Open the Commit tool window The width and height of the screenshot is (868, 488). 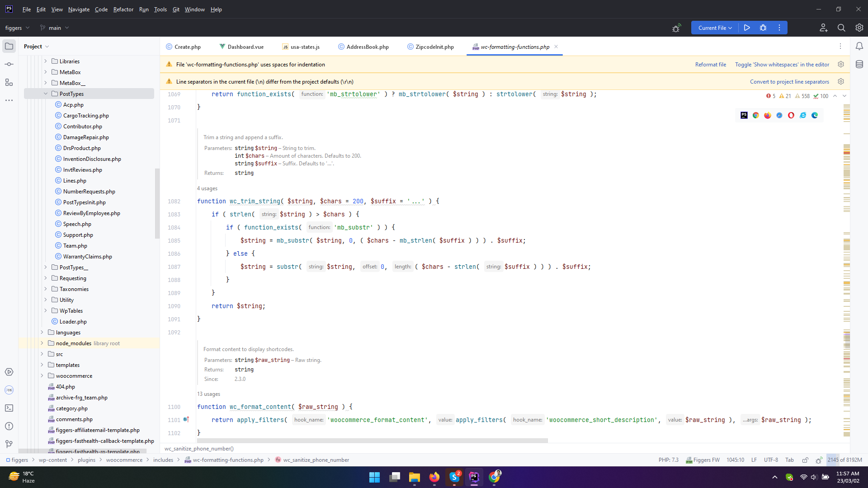(9, 64)
